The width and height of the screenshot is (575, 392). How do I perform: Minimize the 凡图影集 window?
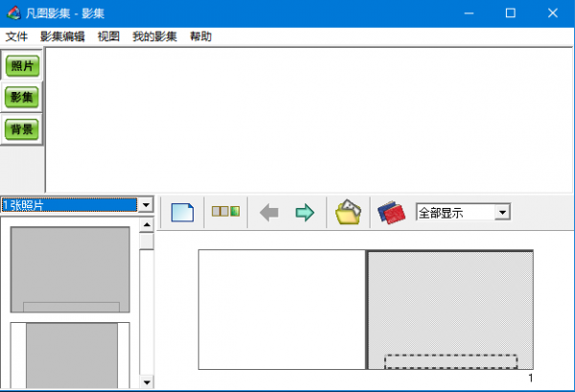point(469,13)
